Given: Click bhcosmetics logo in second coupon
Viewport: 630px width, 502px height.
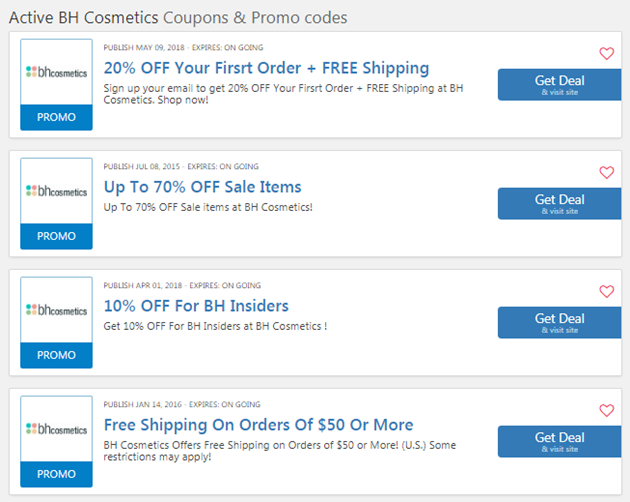Looking at the screenshot, I should pos(56,191).
